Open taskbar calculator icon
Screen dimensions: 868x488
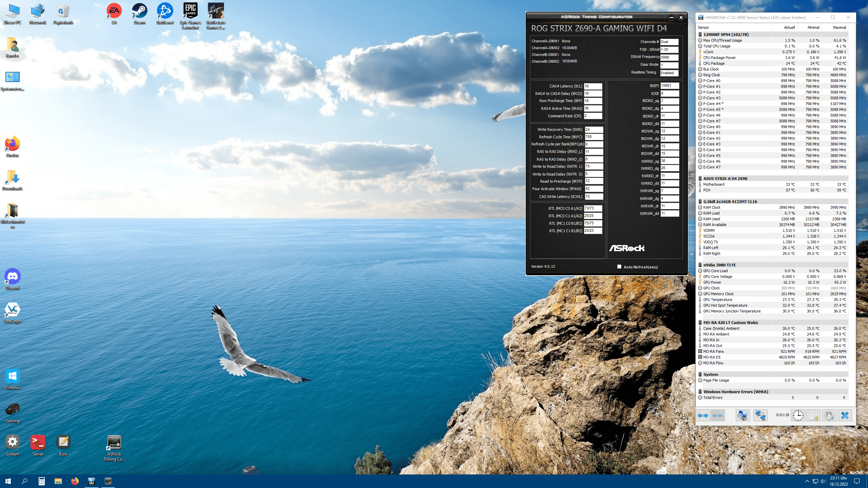point(41,481)
